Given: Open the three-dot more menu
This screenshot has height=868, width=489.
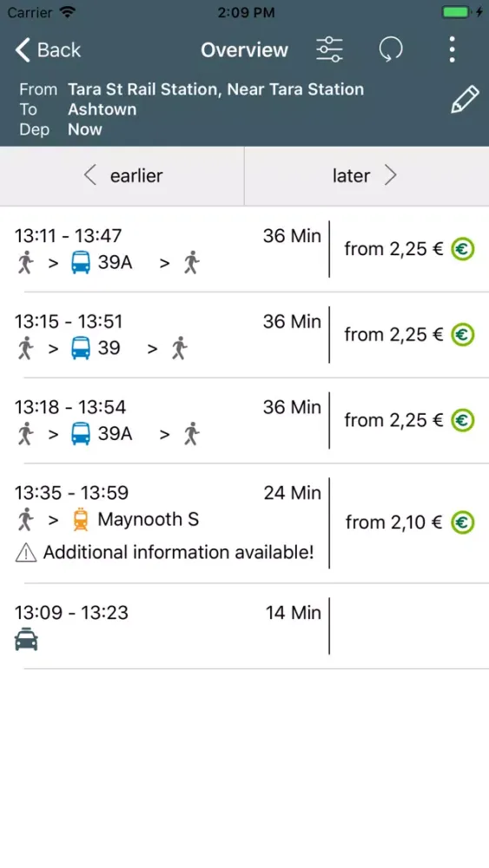Looking at the screenshot, I should pos(452,49).
